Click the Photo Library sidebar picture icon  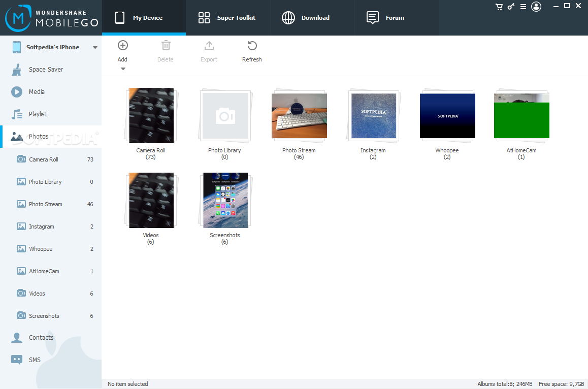[x=21, y=182]
